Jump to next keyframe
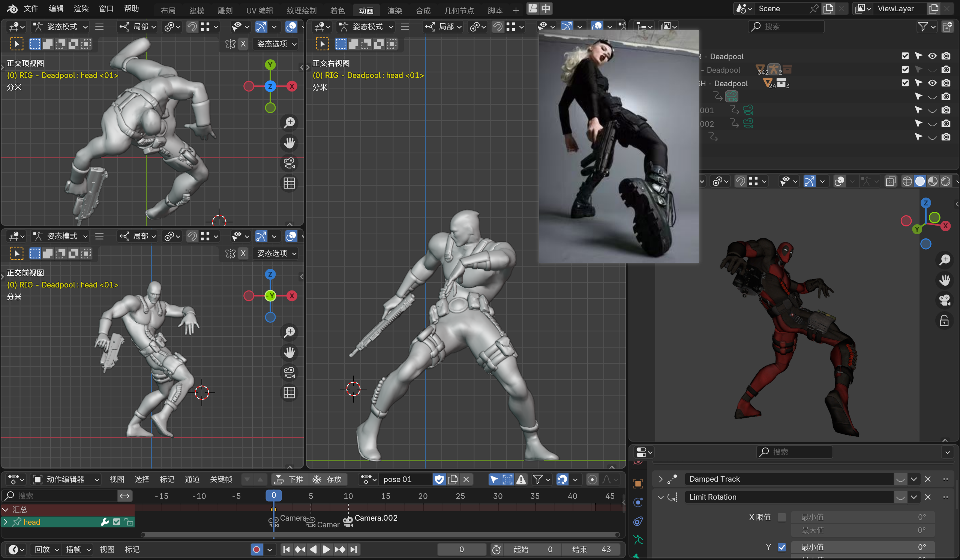This screenshot has width=960, height=560. tap(340, 550)
